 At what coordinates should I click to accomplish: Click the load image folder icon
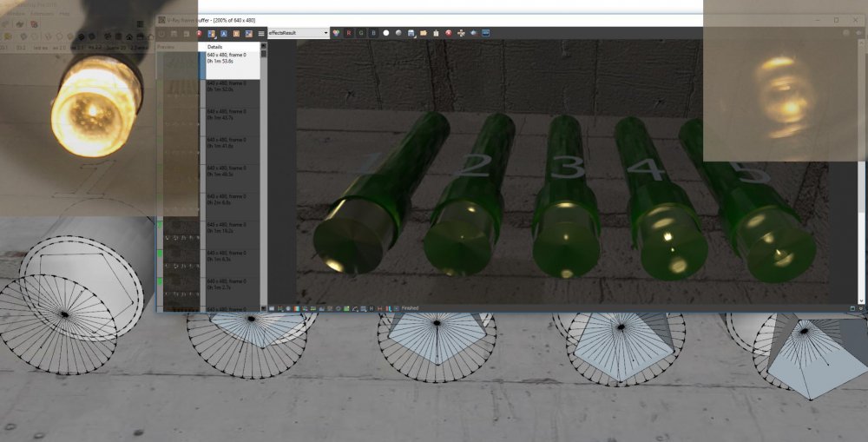[x=423, y=33]
